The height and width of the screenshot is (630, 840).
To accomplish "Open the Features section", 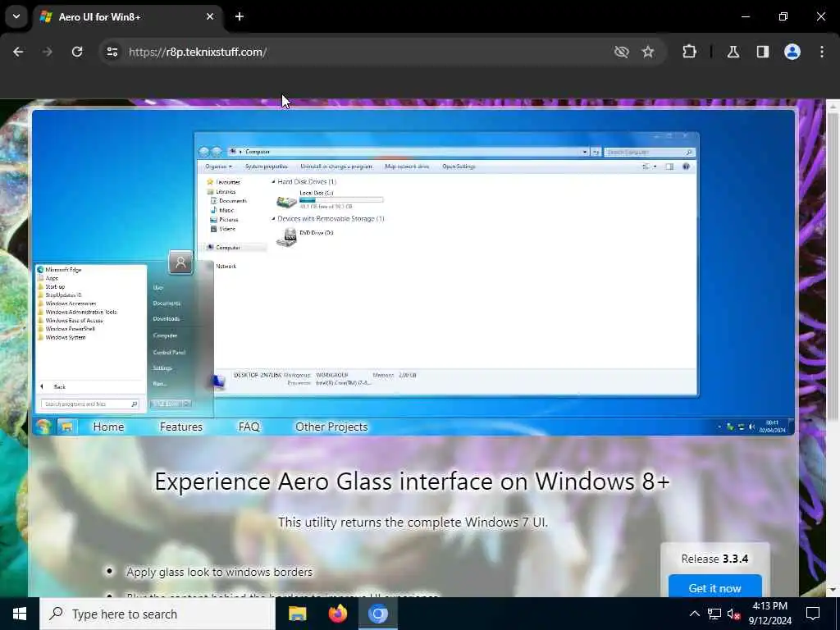I will coord(181,427).
